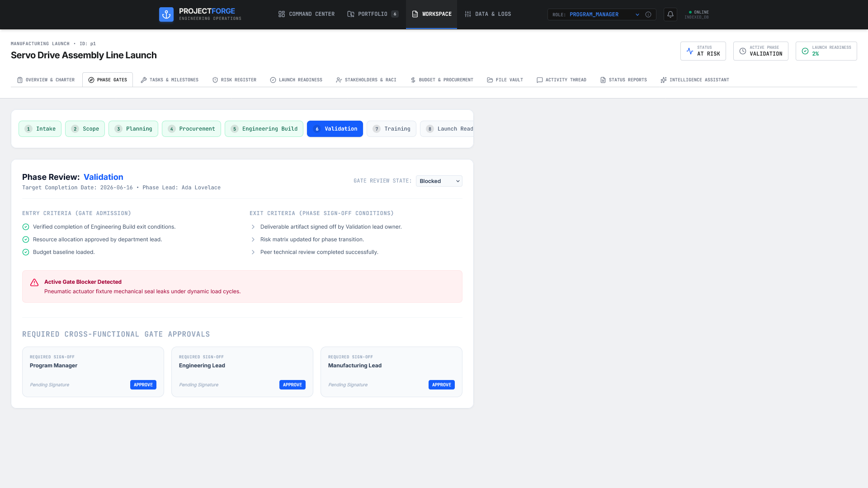The image size is (868, 488).
Task: Open the Budget & Procurement tab
Action: (442, 80)
